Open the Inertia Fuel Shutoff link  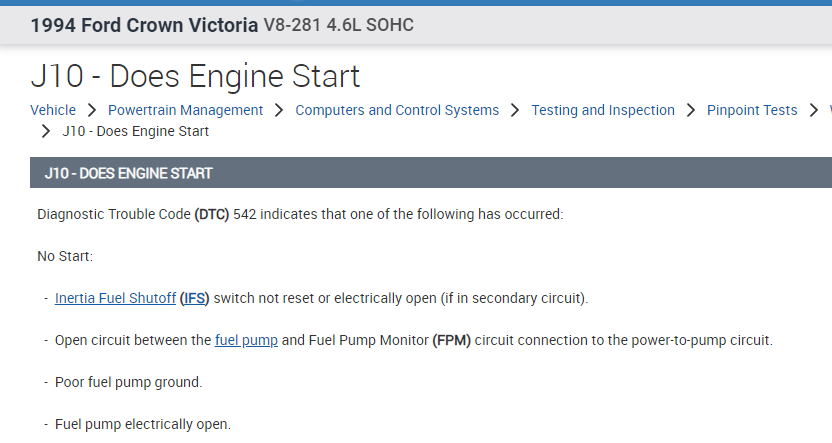pos(115,298)
